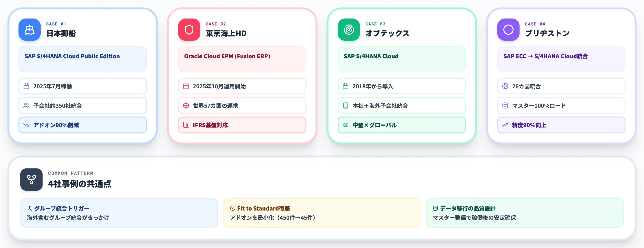Click the データ移行の品質設計 heading
Viewport: 644px width, 248px height.
(x=468, y=208)
